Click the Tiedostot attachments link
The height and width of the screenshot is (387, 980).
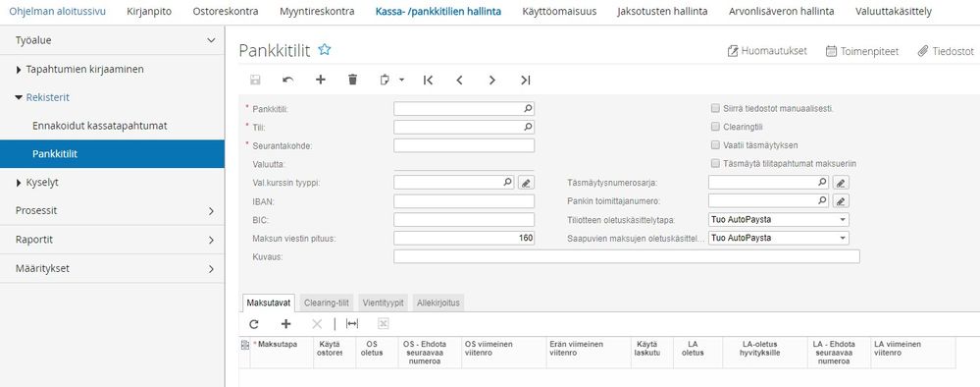click(946, 51)
